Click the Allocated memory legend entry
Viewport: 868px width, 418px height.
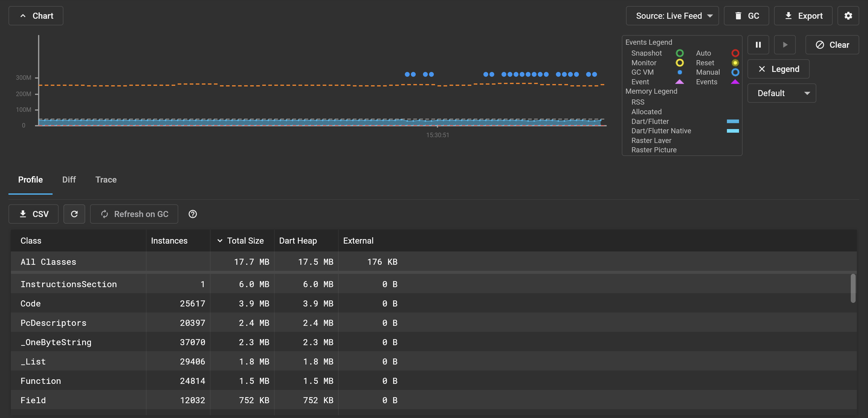(646, 112)
